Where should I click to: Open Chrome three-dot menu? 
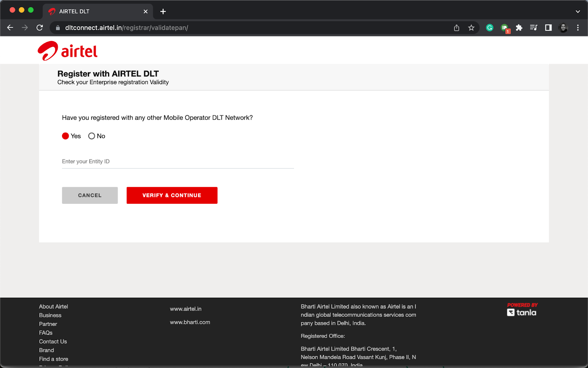click(x=578, y=28)
